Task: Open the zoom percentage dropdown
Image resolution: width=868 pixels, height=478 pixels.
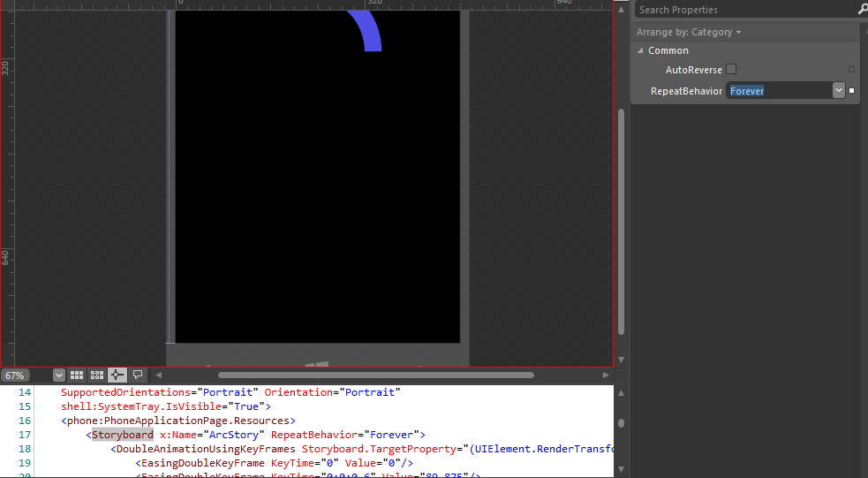Action: 58,376
